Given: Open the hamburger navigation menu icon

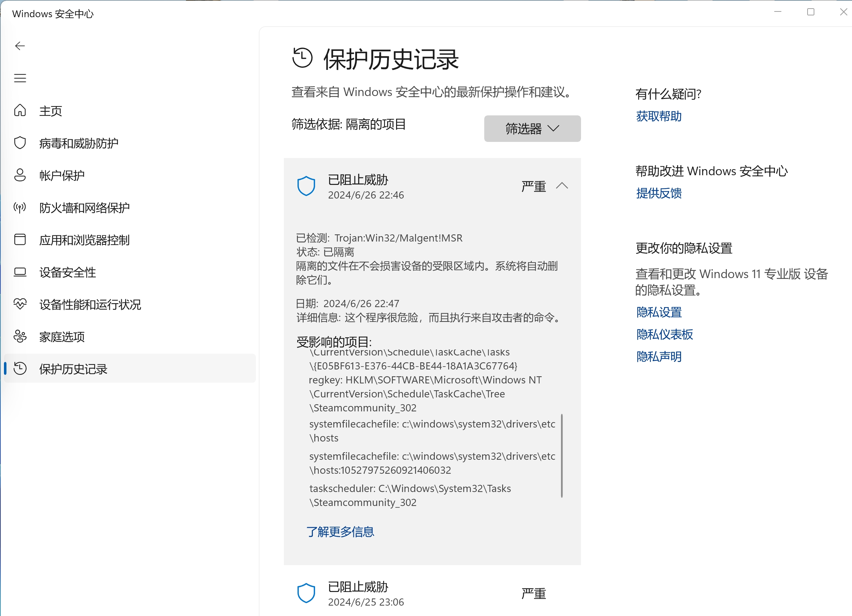Looking at the screenshot, I should 20,78.
